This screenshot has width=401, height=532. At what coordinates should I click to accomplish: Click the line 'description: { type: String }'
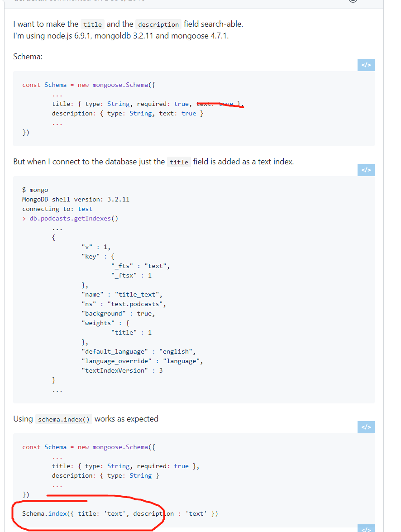click(105, 476)
